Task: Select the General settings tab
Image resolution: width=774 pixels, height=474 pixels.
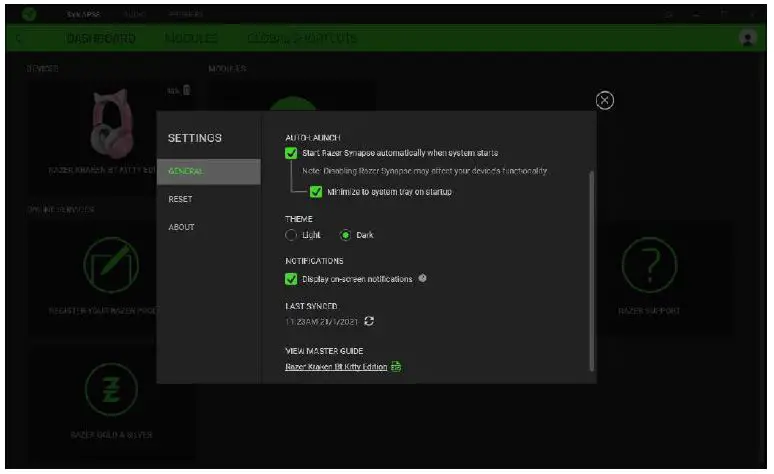Action: click(x=208, y=171)
